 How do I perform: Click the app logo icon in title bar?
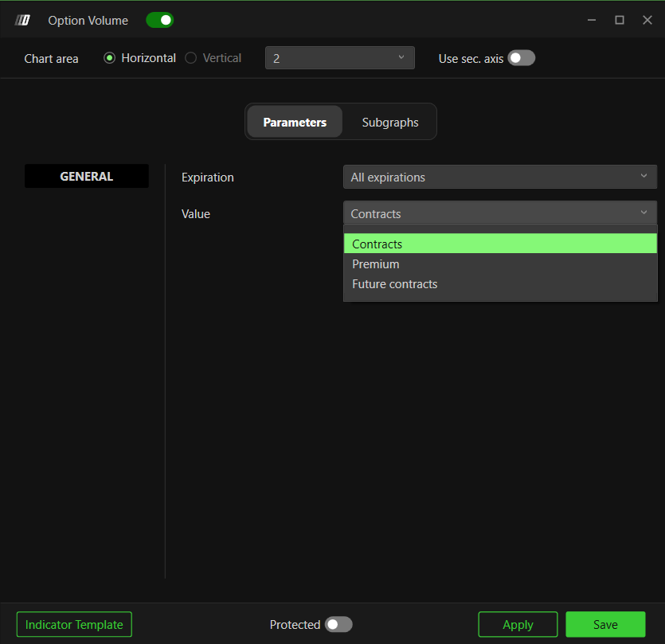tap(22, 20)
